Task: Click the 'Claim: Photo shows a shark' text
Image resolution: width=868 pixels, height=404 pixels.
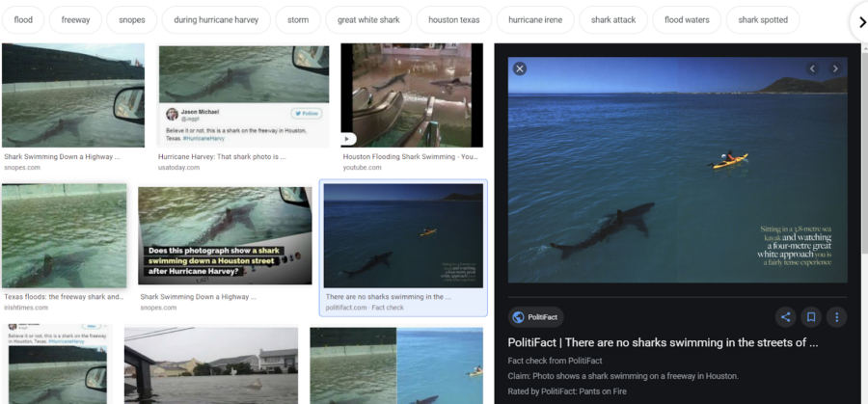Action: point(623,376)
